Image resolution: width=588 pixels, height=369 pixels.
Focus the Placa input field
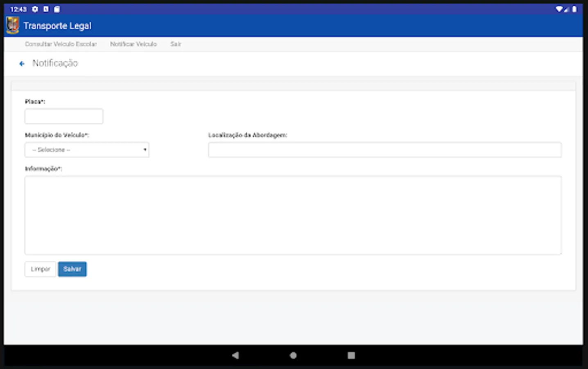[x=64, y=116]
